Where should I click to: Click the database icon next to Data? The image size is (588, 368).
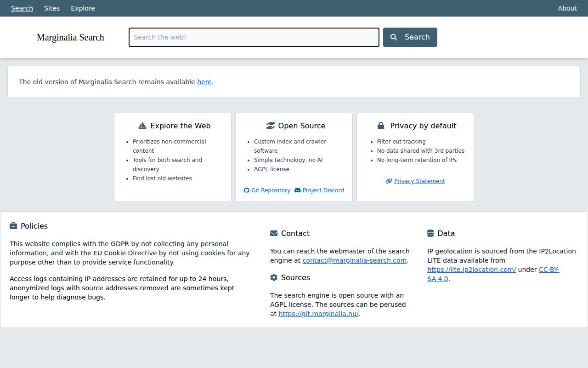click(430, 233)
